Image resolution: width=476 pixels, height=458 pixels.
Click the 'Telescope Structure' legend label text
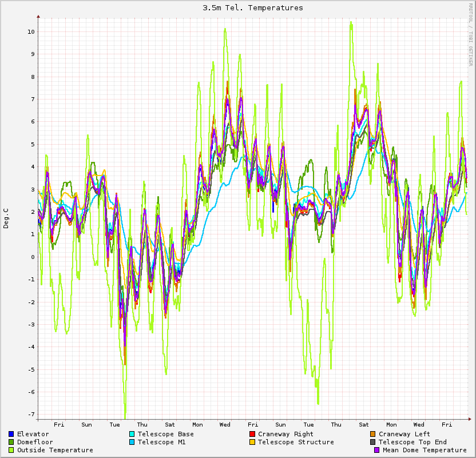pyautogui.click(x=296, y=442)
